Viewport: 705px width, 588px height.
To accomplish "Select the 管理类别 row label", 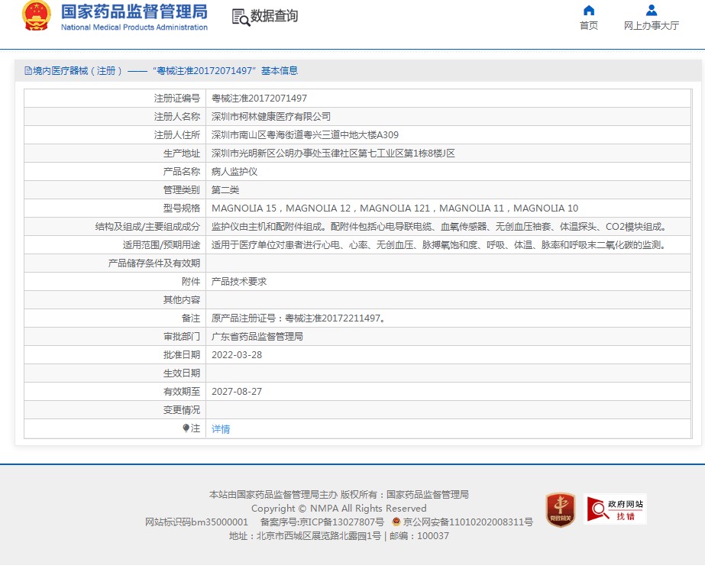I will click(182, 189).
